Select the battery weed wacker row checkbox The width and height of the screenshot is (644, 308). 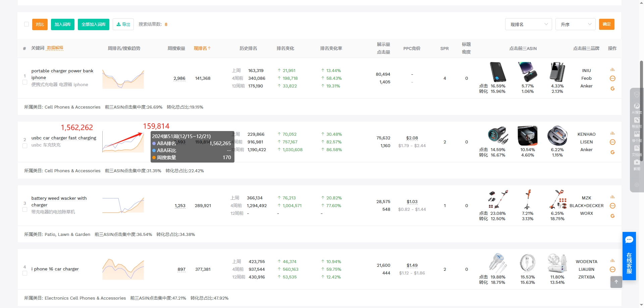25,209
